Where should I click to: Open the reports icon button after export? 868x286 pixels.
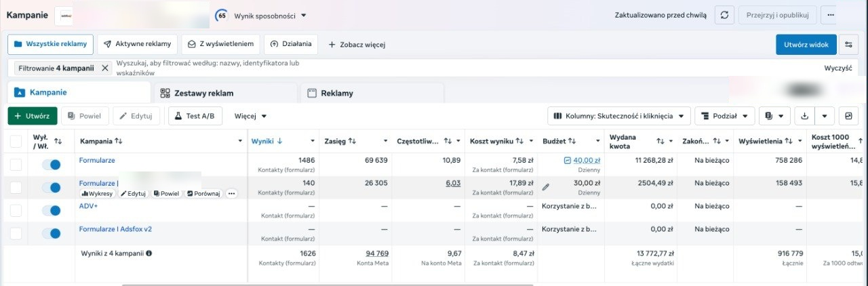point(848,116)
